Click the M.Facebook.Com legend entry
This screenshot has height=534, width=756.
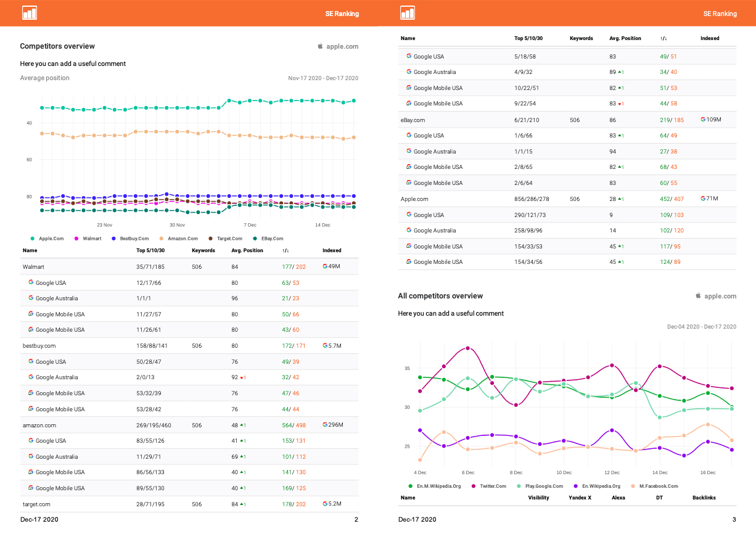(x=654, y=486)
